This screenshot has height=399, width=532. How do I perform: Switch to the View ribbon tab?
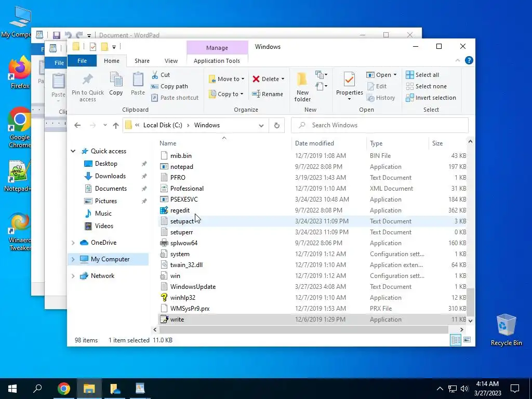tap(171, 61)
